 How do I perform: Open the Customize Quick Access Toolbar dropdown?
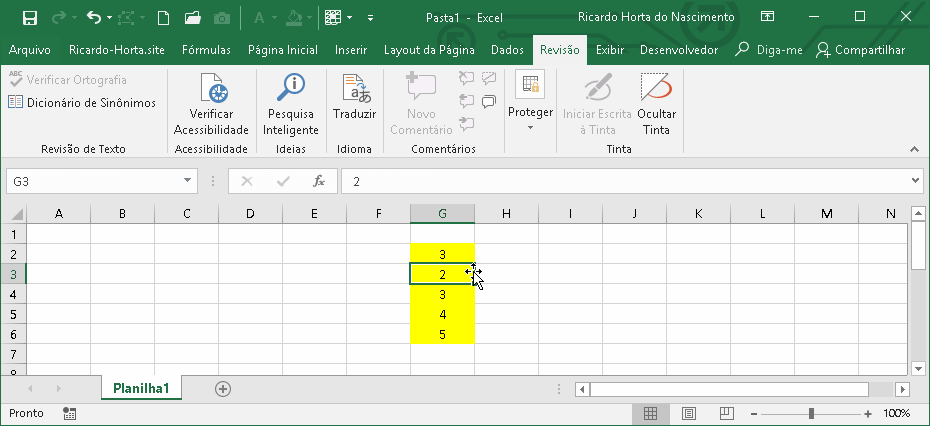[371, 18]
